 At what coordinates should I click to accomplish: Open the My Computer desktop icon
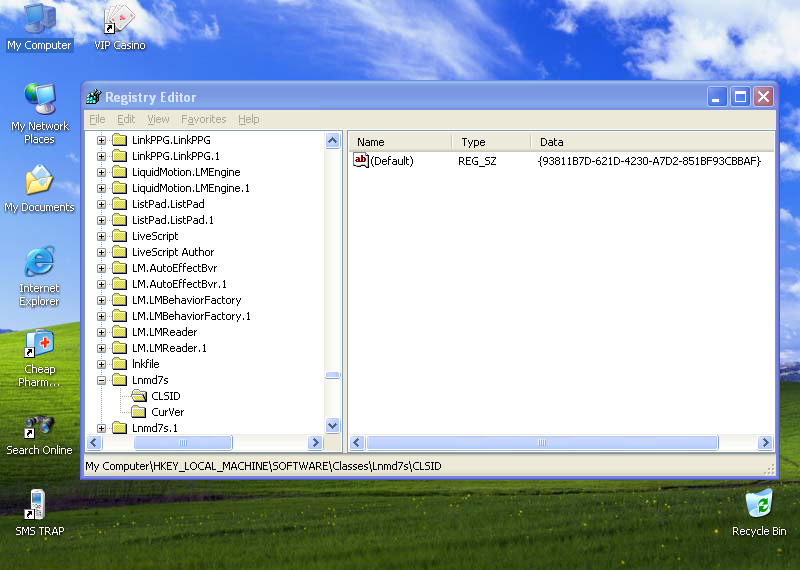40,19
